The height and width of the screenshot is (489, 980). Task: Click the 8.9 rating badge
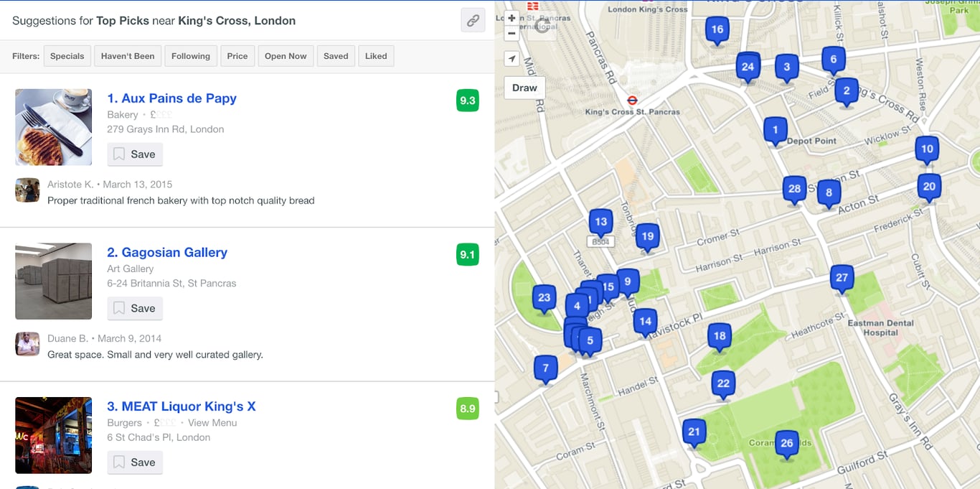pos(468,409)
